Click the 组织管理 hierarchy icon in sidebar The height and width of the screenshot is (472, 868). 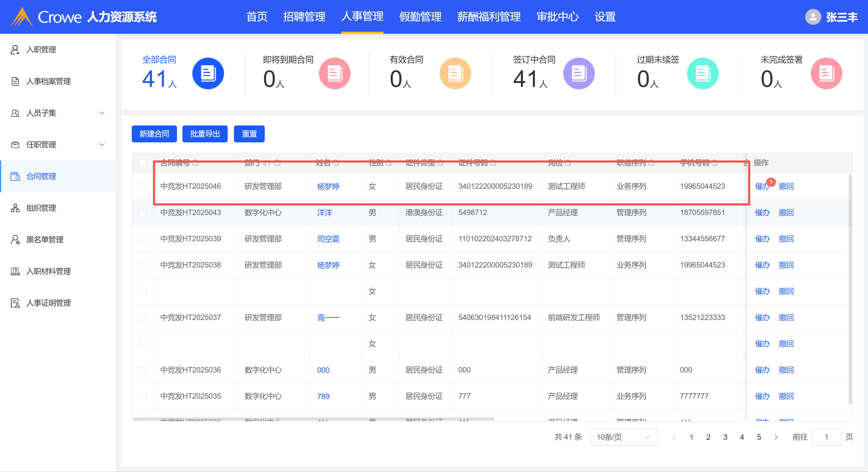pyautogui.click(x=15, y=208)
